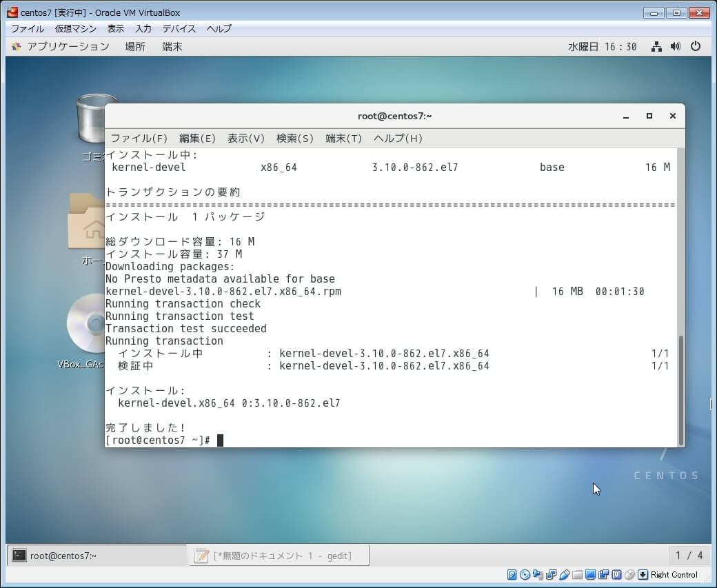Click the hard disk activity icon in VirtualBox status bar
717x588 pixels.
(512, 575)
